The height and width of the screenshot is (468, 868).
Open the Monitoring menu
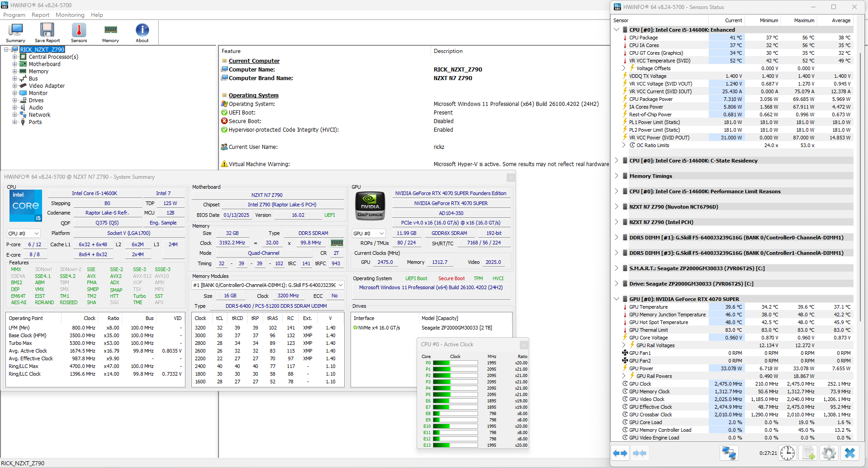[x=70, y=15]
